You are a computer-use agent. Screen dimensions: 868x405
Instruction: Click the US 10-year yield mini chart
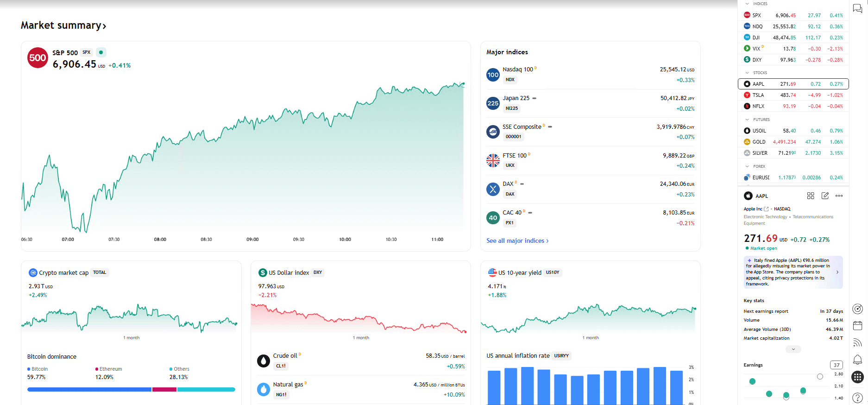(589, 318)
